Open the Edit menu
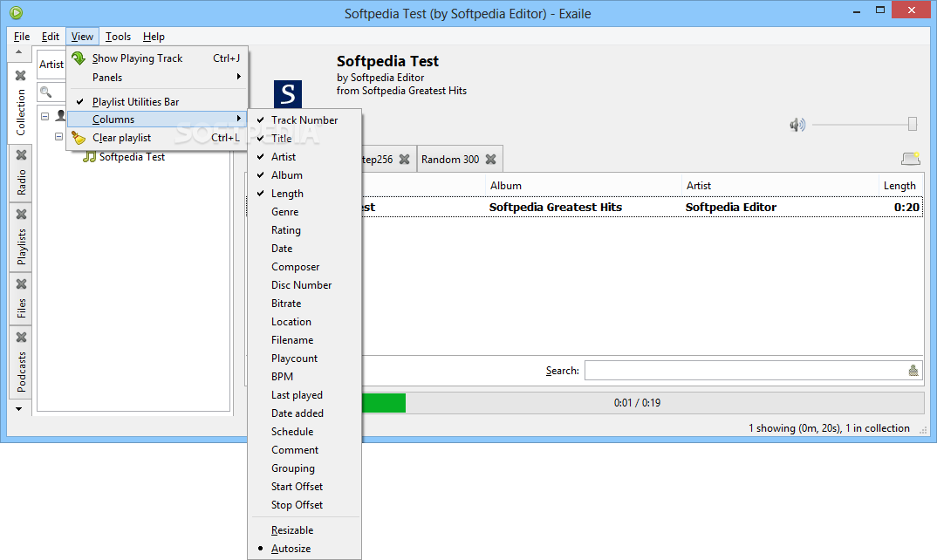Screen dimensions: 937x560 click(51, 37)
